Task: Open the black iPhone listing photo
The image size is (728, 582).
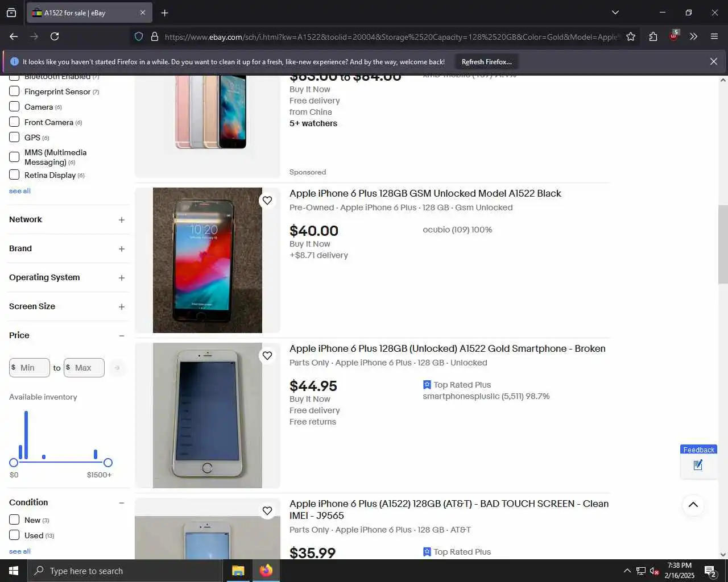Action: (x=208, y=260)
